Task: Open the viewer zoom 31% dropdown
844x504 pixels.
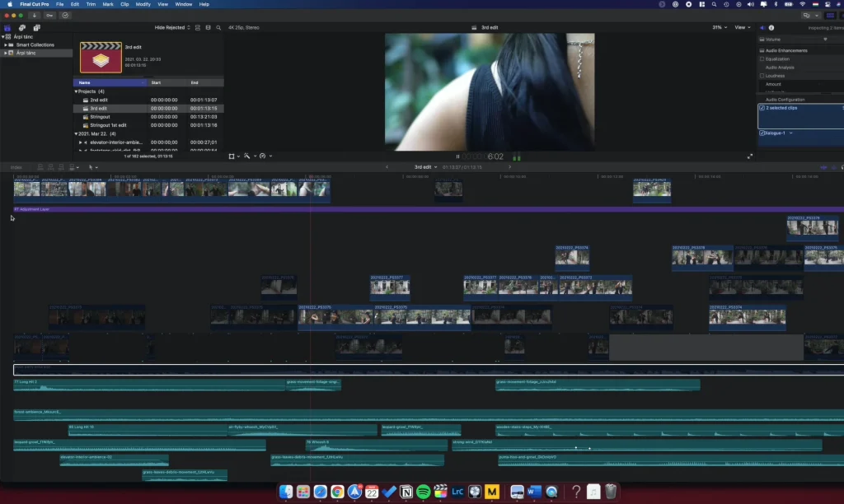Action: pyautogui.click(x=720, y=27)
